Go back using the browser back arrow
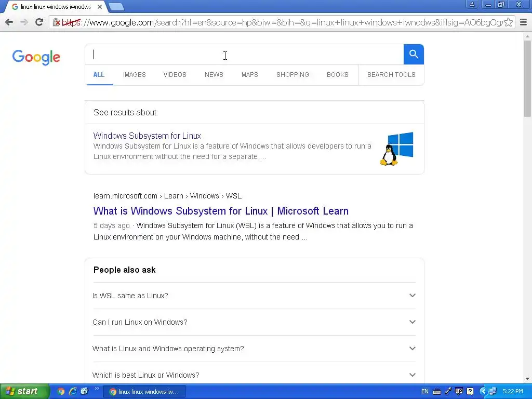Image resolution: width=532 pixels, height=399 pixels. pos(9,22)
